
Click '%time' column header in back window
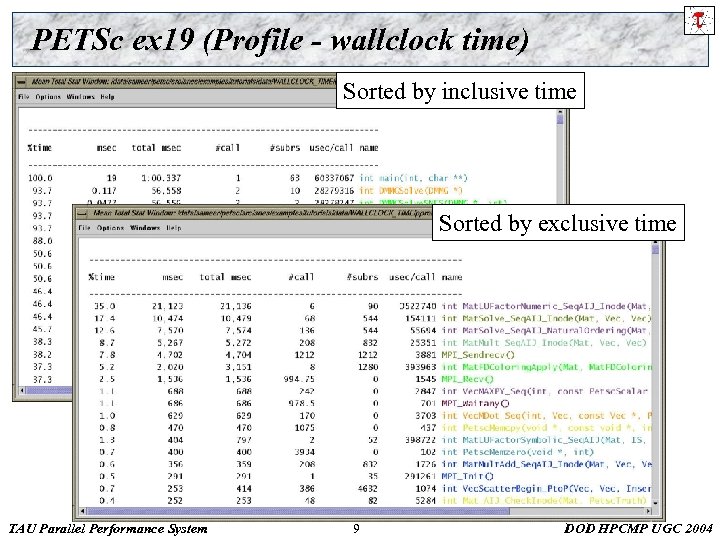pyautogui.click(x=39, y=148)
